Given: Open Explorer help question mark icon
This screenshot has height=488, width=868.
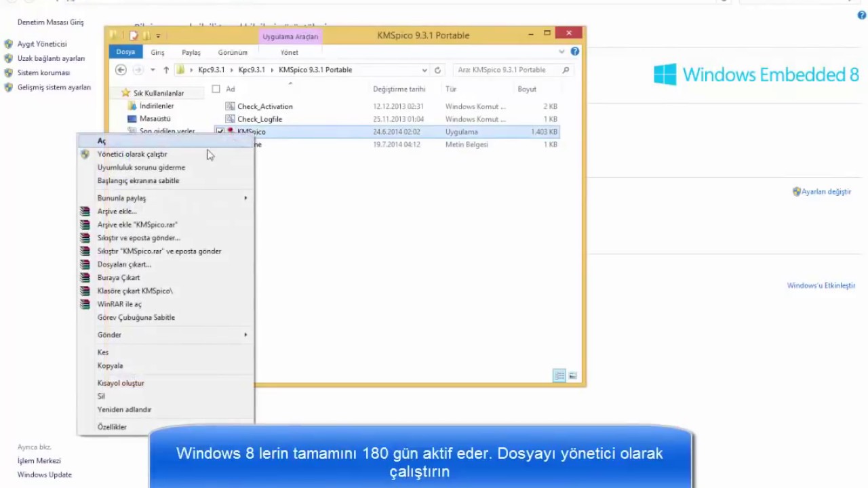Looking at the screenshot, I should pyautogui.click(x=575, y=52).
